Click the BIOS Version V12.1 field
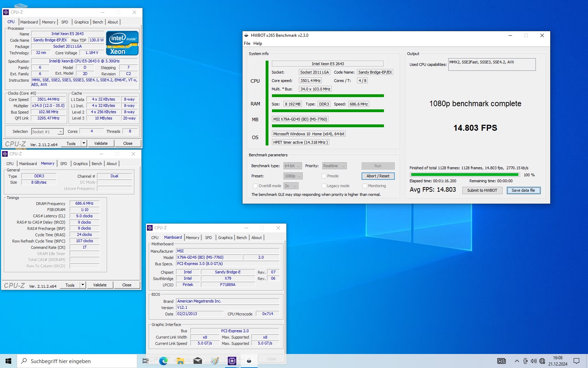Viewport: 588px width, 368px height. pos(228,308)
